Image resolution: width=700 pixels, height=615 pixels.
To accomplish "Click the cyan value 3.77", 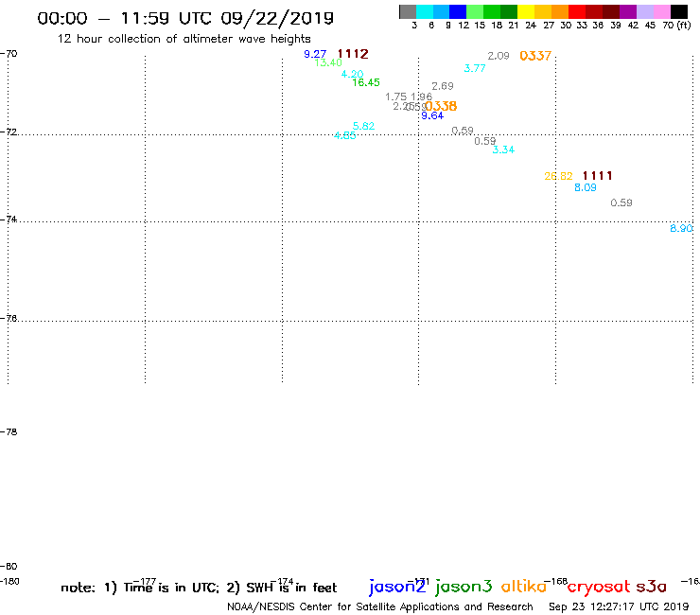I will [475, 68].
